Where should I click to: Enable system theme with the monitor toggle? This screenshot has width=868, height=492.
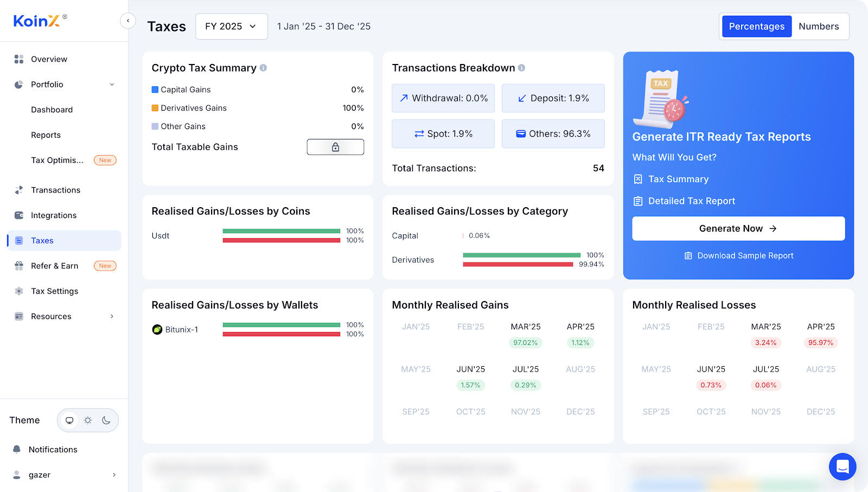coord(69,420)
